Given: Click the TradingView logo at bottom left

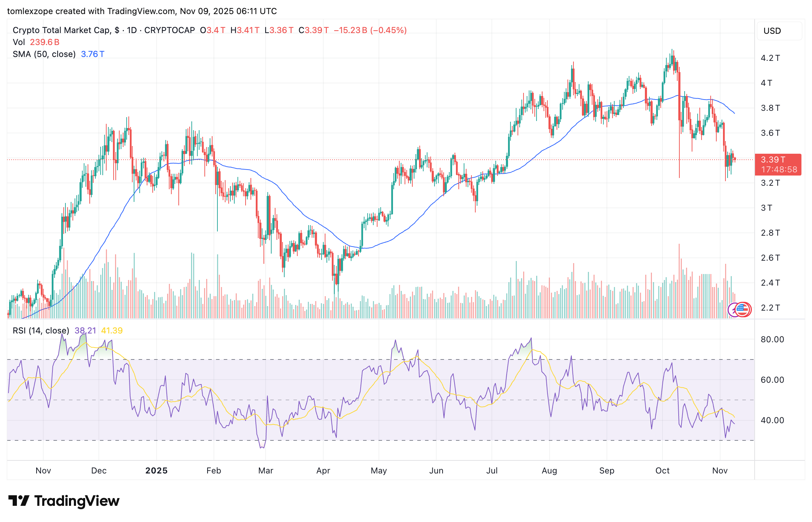Looking at the screenshot, I should (64, 501).
